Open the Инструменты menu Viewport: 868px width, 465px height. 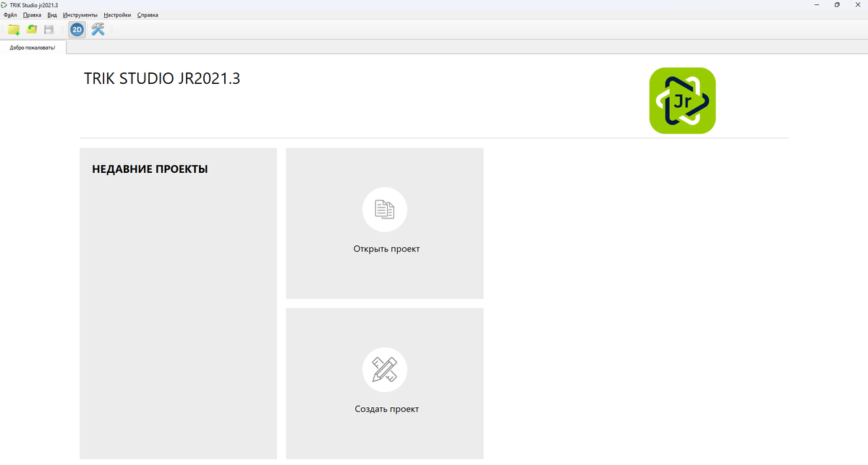click(80, 14)
